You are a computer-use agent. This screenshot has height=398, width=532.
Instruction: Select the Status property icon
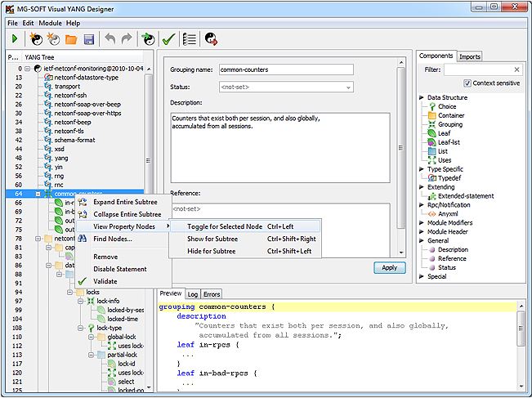(432, 268)
